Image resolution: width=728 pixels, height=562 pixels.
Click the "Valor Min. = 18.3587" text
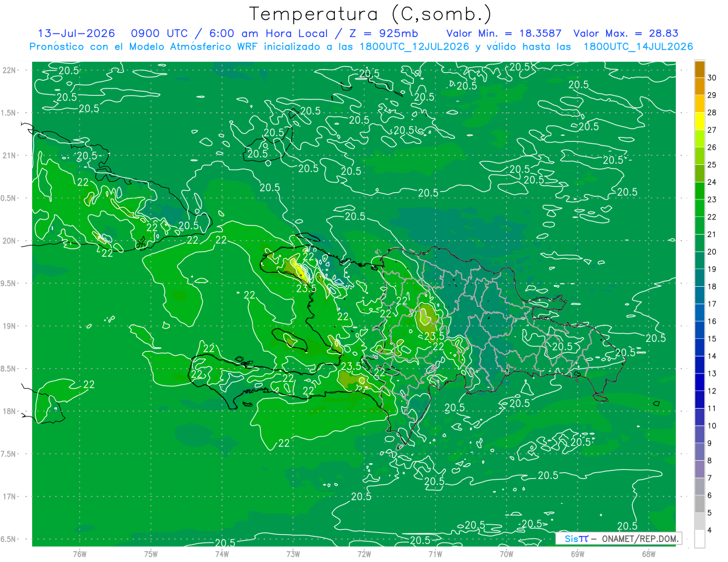505,33
